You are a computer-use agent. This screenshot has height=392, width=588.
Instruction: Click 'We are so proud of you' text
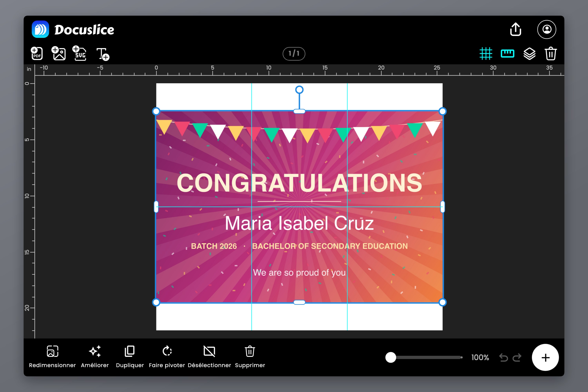pyautogui.click(x=299, y=273)
